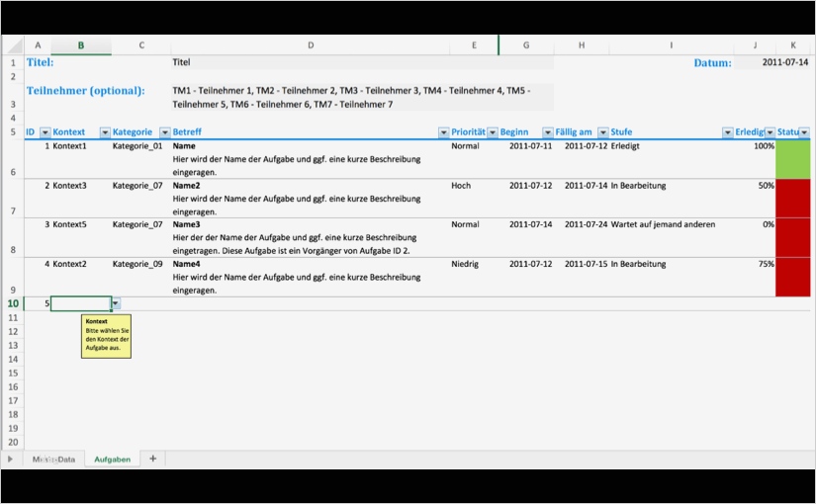This screenshot has height=504, width=816.
Task: Click the active Kontext input cell B10
Action: pyautogui.click(x=81, y=303)
